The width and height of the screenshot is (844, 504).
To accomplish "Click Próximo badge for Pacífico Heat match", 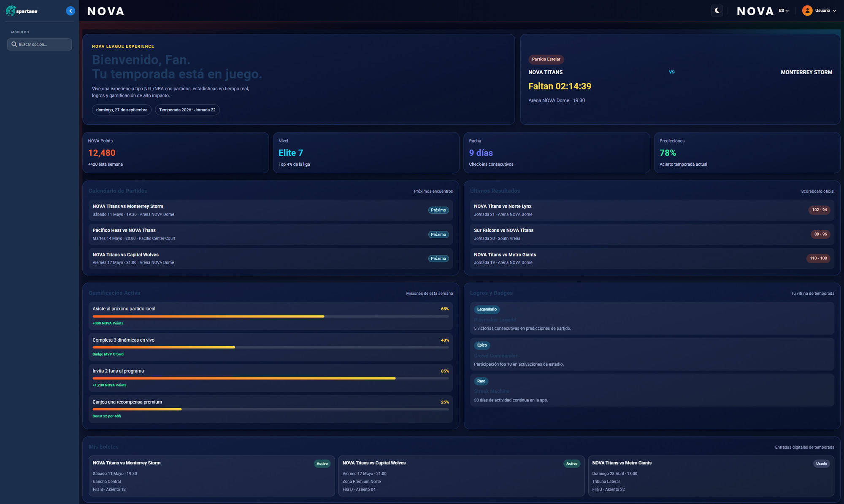I will [x=438, y=234].
